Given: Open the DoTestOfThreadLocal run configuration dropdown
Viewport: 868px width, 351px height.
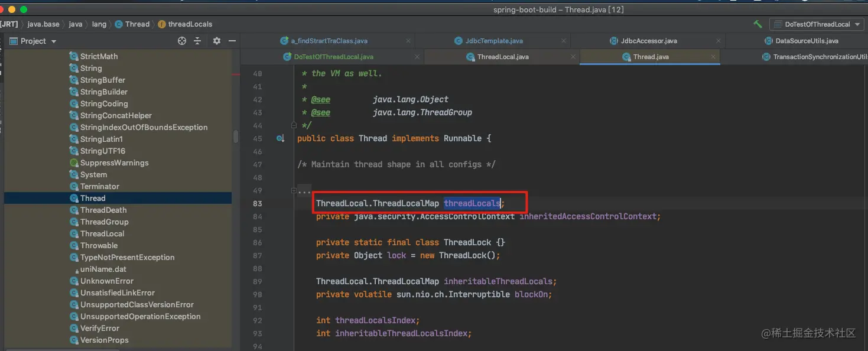Looking at the screenshot, I should point(818,24).
